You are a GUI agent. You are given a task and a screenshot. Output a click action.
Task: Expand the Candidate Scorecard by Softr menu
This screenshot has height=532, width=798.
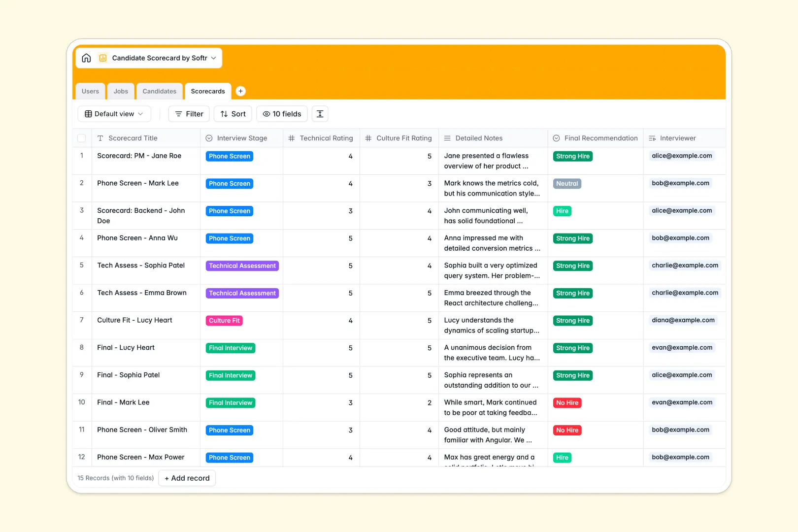tap(214, 58)
